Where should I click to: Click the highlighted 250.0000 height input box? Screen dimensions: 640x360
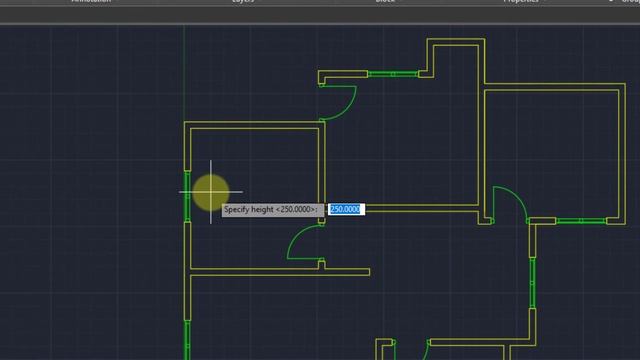pyautogui.click(x=346, y=209)
